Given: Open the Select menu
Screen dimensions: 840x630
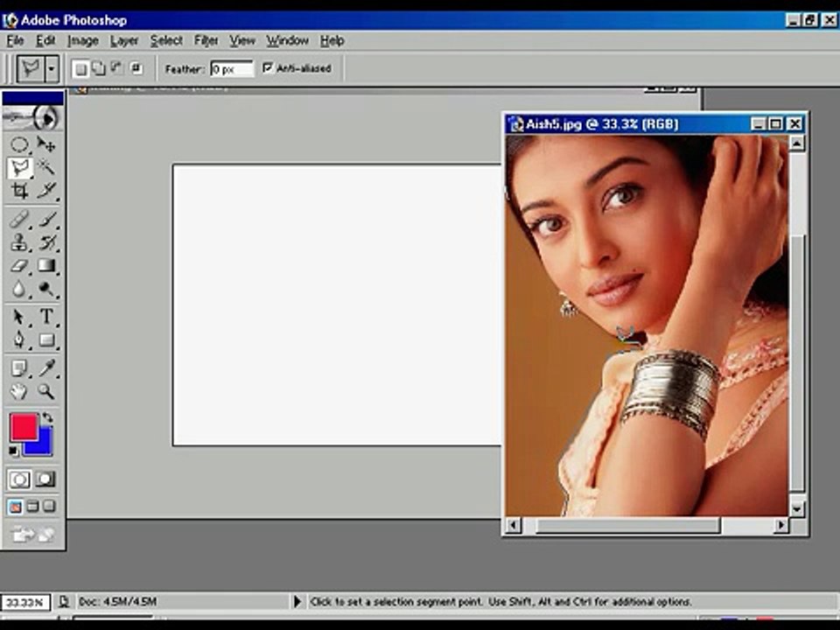Looking at the screenshot, I should pyautogui.click(x=166, y=41).
